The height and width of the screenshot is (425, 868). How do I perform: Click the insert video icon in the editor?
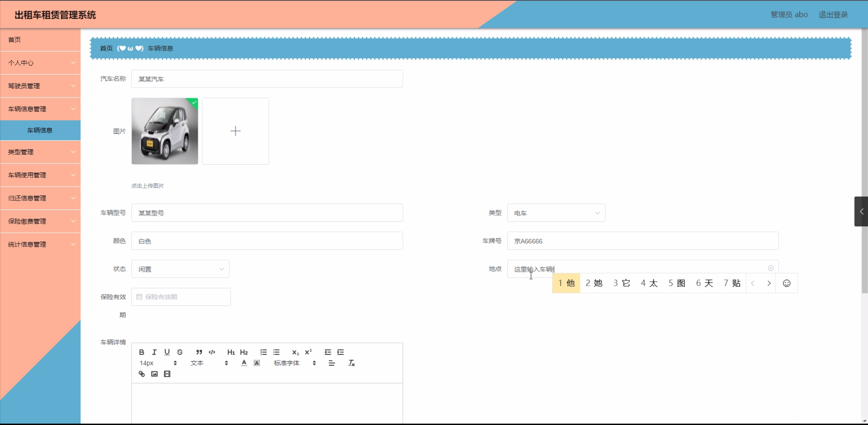pos(167,374)
